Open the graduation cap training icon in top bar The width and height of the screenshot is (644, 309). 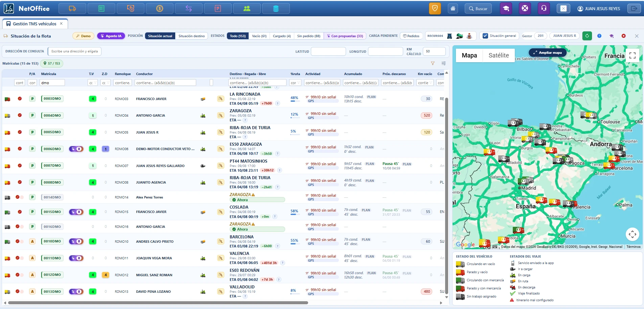(506, 8)
